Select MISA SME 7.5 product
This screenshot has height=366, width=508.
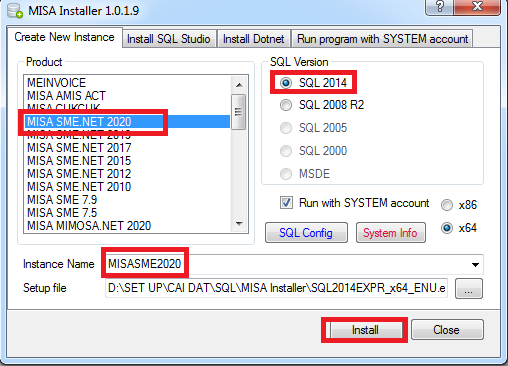(127, 213)
